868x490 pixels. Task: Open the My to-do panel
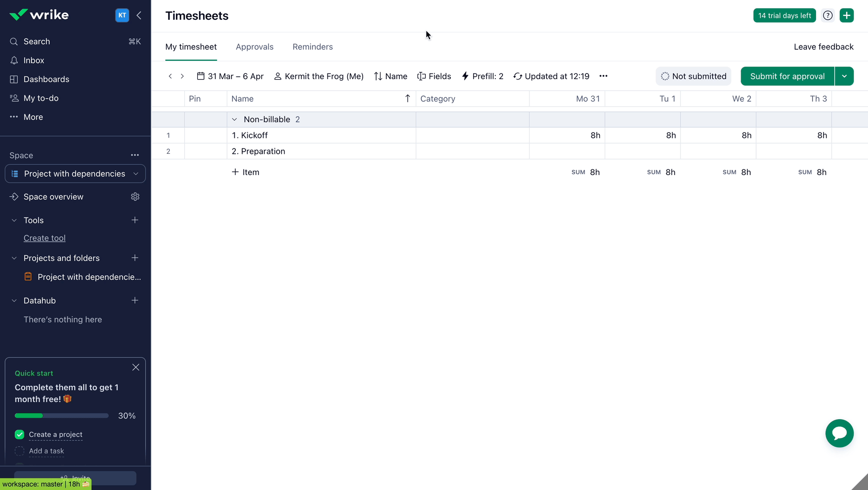coord(40,98)
